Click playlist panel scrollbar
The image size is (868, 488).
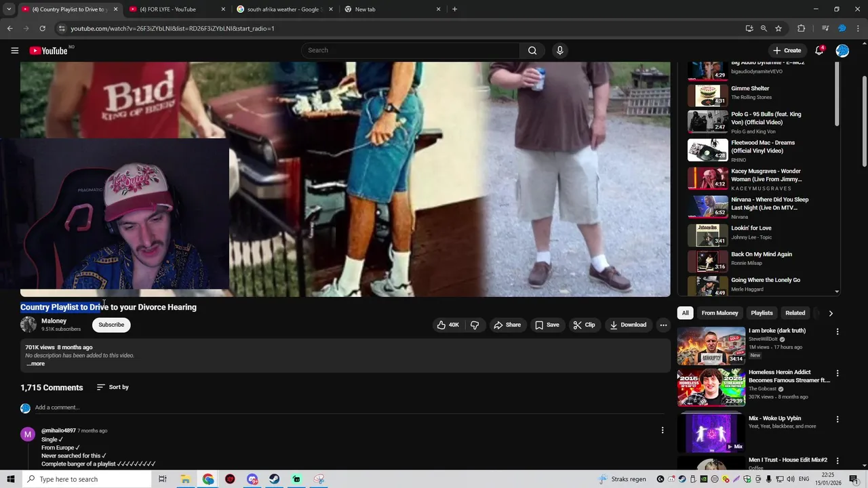[837, 95]
